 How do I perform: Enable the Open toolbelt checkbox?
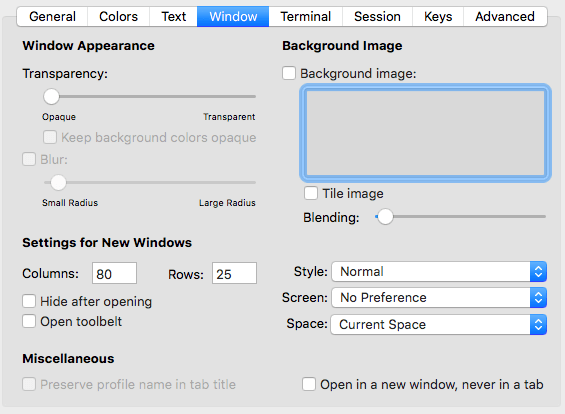[29, 321]
